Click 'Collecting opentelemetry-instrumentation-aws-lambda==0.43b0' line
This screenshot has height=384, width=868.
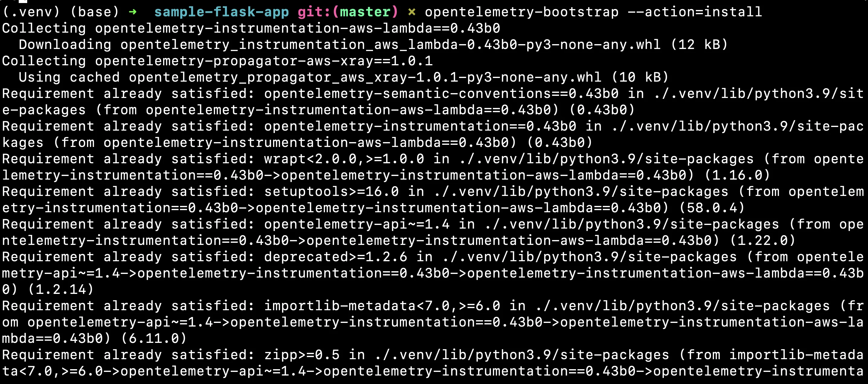(251, 28)
